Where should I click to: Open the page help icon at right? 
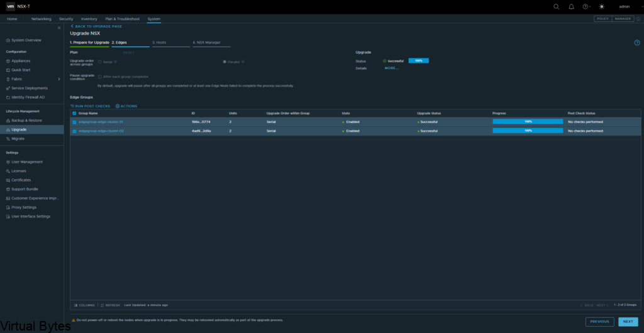click(637, 43)
